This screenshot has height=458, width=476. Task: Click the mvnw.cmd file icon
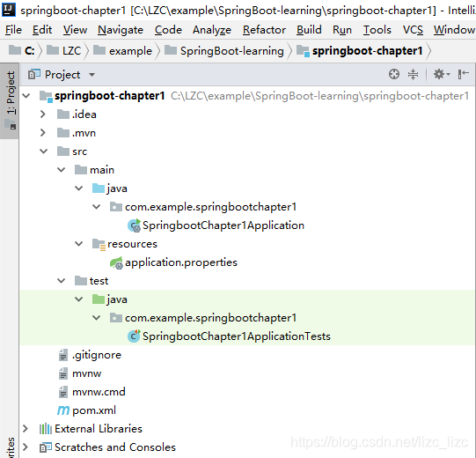[x=63, y=392]
